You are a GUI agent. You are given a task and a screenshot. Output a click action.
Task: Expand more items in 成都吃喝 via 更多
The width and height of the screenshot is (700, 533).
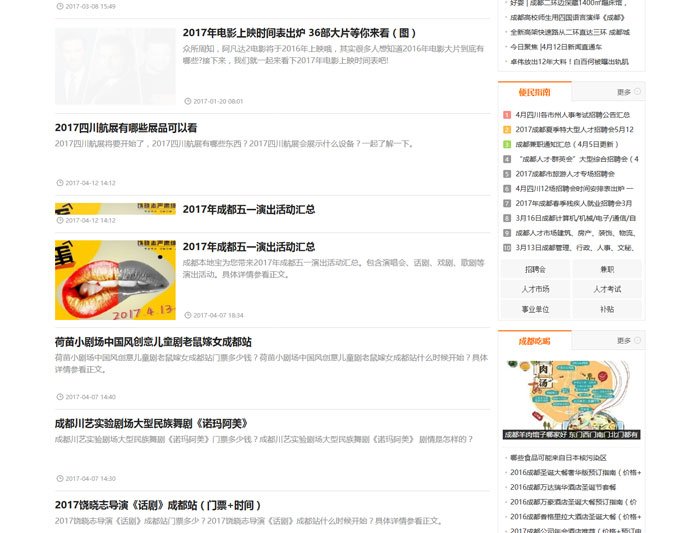(x=624, y=341)
